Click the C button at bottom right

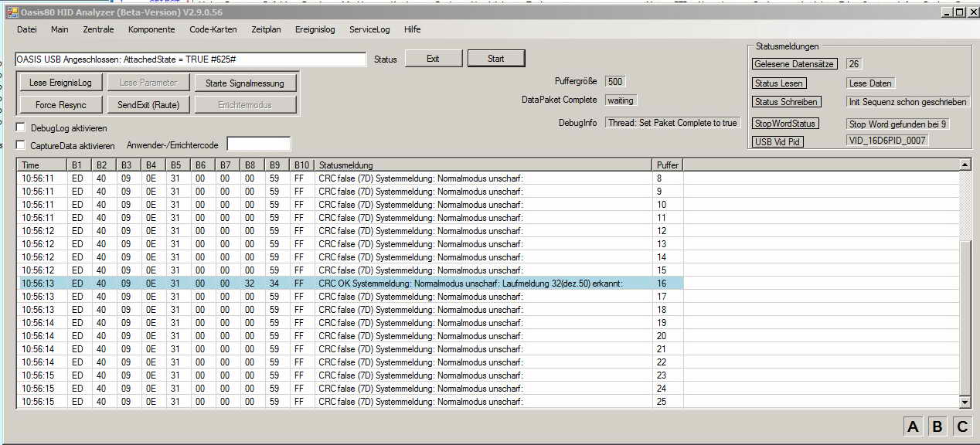coord(962,426)
